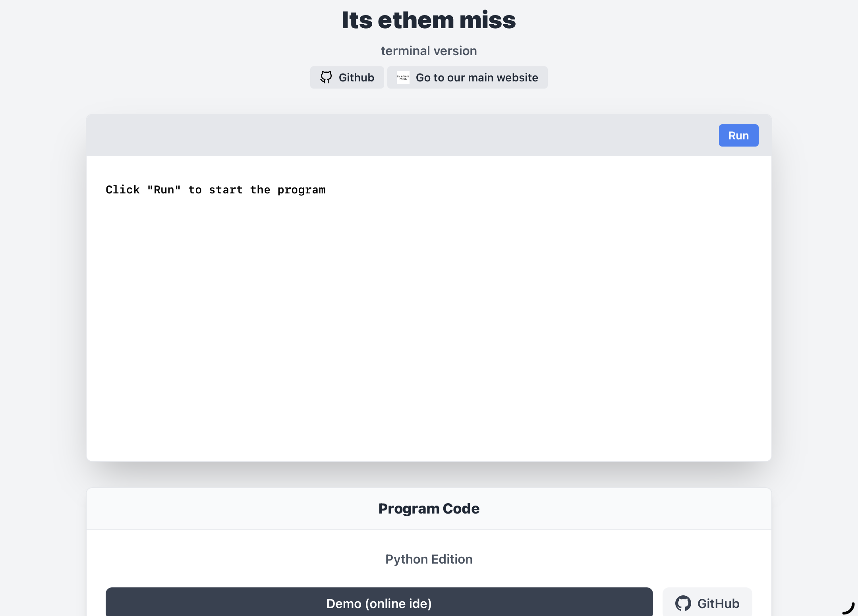Viewport: 858px width, 616px height.
Task: Click the small logo thumbnail before 'Go to our main website'
Action: pyautogui.click(x=403, y=77)
